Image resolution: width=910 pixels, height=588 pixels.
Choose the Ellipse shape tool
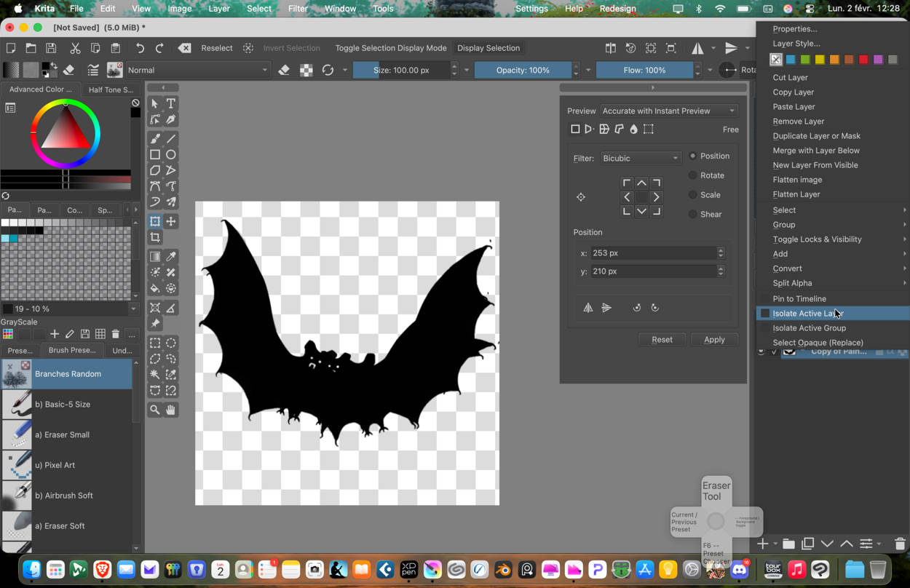[x=170, y=154]
